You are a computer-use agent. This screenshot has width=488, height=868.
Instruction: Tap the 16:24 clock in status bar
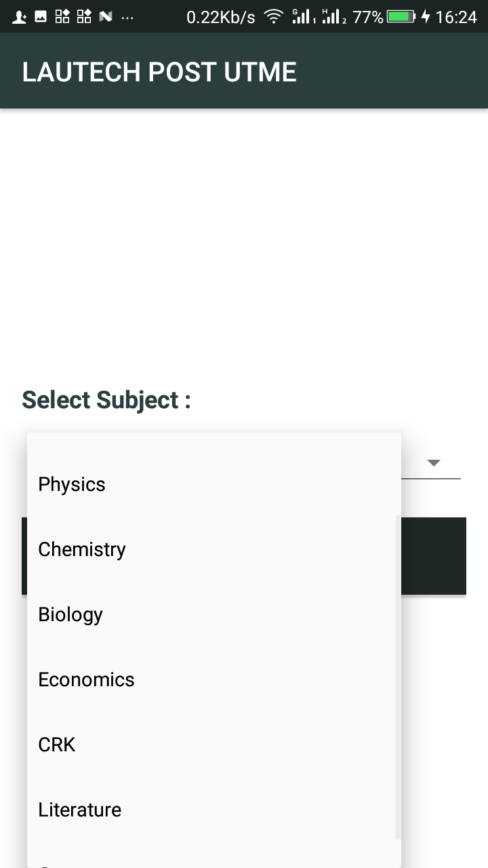455,17
